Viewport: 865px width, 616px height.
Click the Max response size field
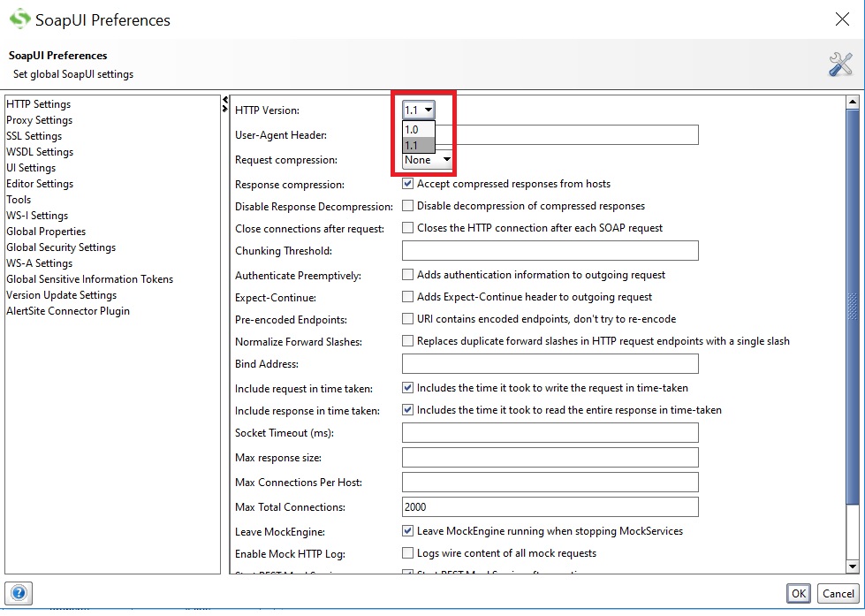pos(550,458)
